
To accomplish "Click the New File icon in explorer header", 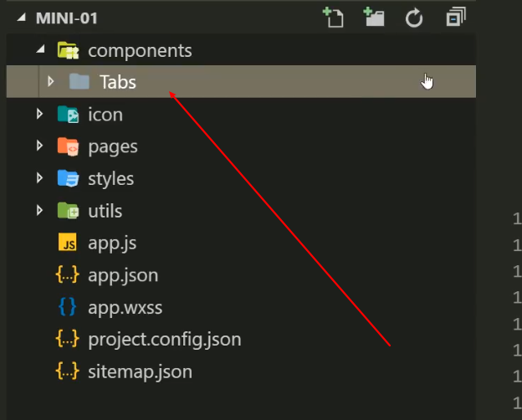I will (x=333, y=17).
